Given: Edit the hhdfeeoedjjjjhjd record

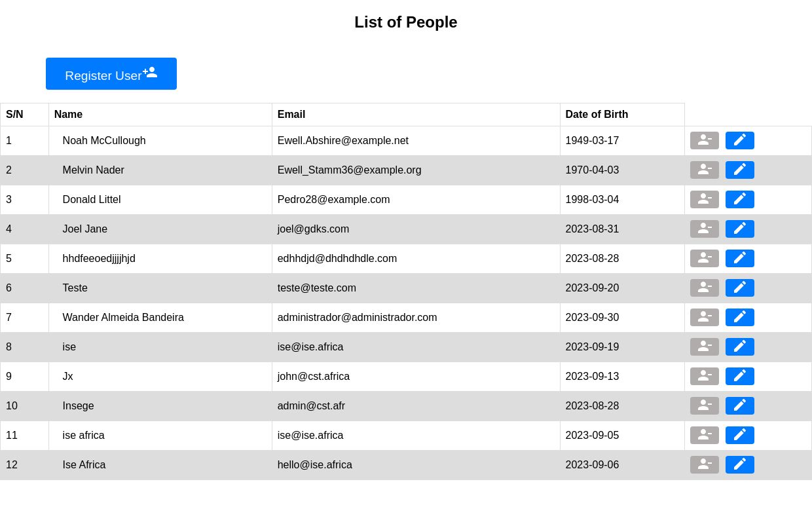Looking at the screenshot, I should coord(740,259).
